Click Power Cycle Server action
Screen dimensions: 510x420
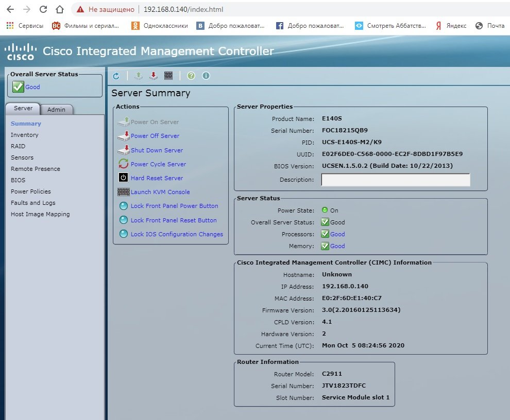point(158,164)
